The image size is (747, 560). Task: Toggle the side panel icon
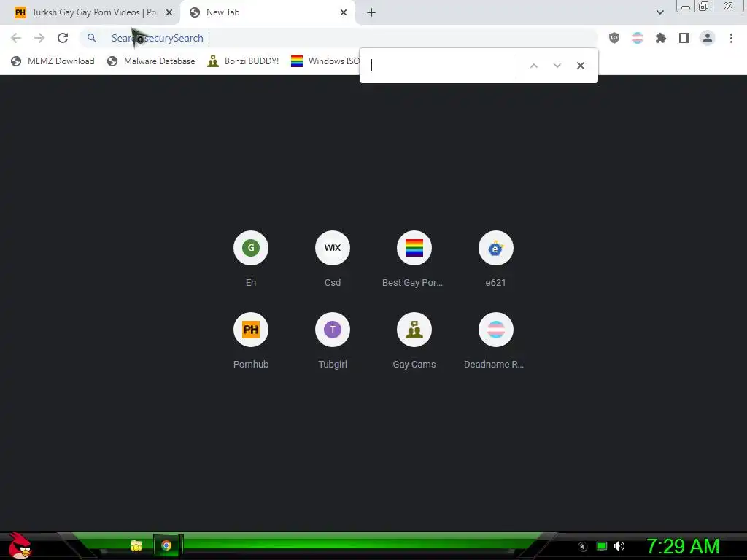coord(684,38)
